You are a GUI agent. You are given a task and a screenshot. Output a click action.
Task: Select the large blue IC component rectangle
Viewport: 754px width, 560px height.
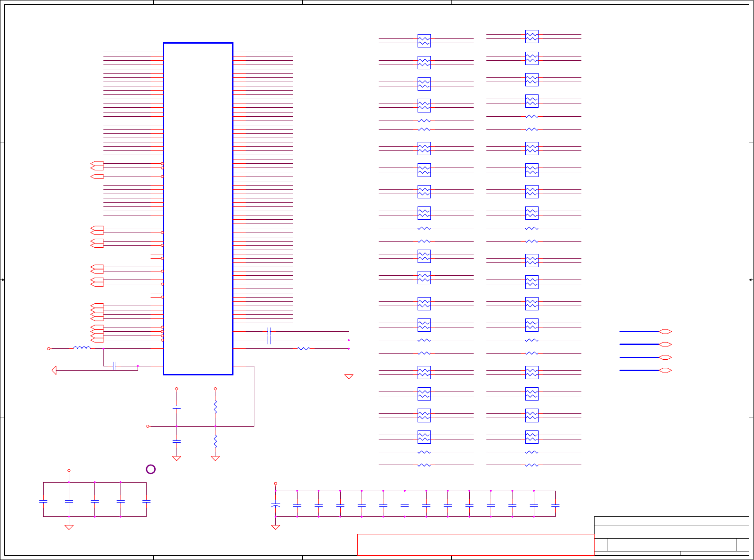tap(198, 209)
